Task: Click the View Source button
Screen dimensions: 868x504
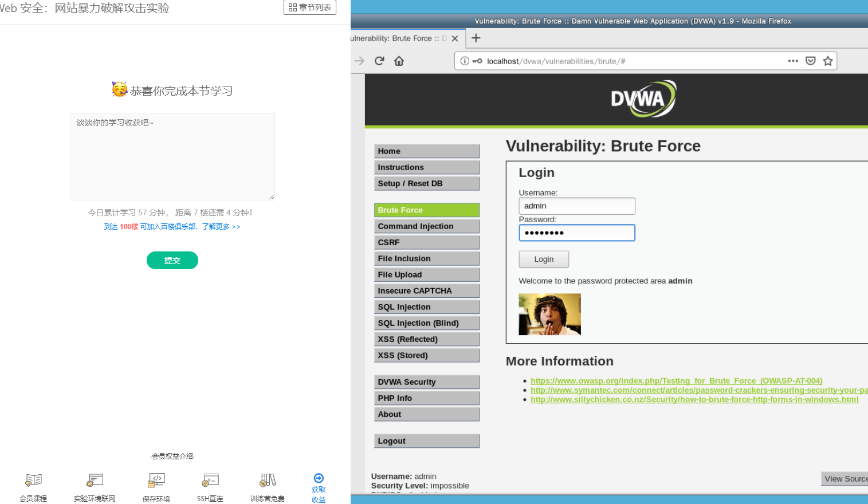Action: (x=845, y=479)
